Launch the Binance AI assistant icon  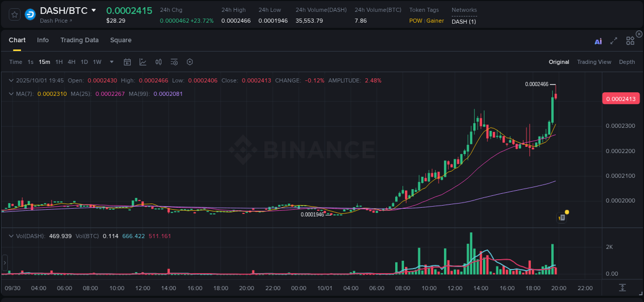coord(598,41)
